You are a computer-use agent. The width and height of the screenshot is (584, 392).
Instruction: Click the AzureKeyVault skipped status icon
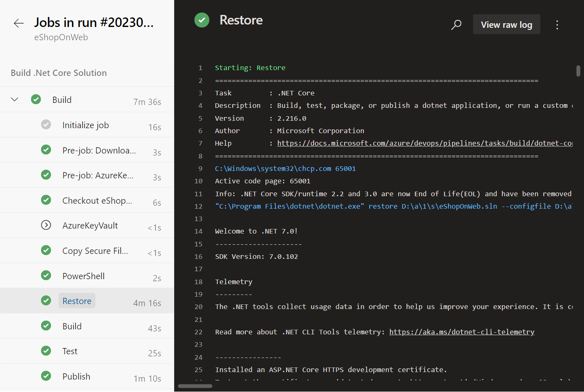coord(46,225)
